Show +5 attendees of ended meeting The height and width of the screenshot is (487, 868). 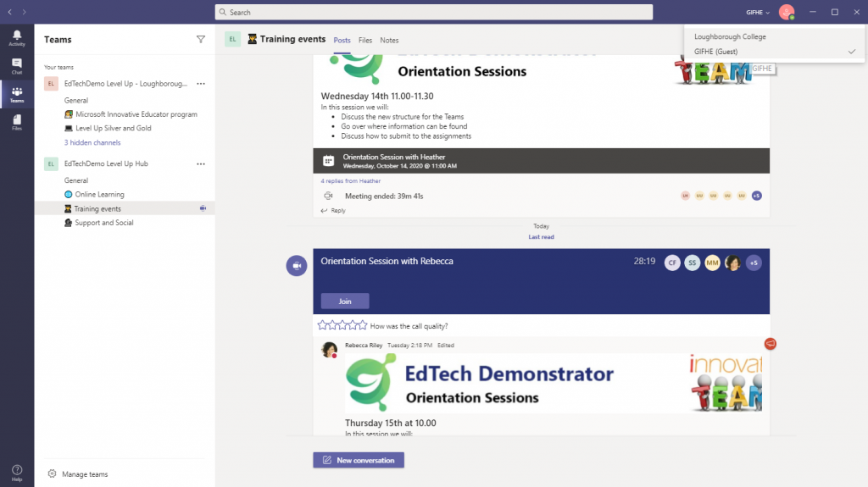[x=757, y=196]
